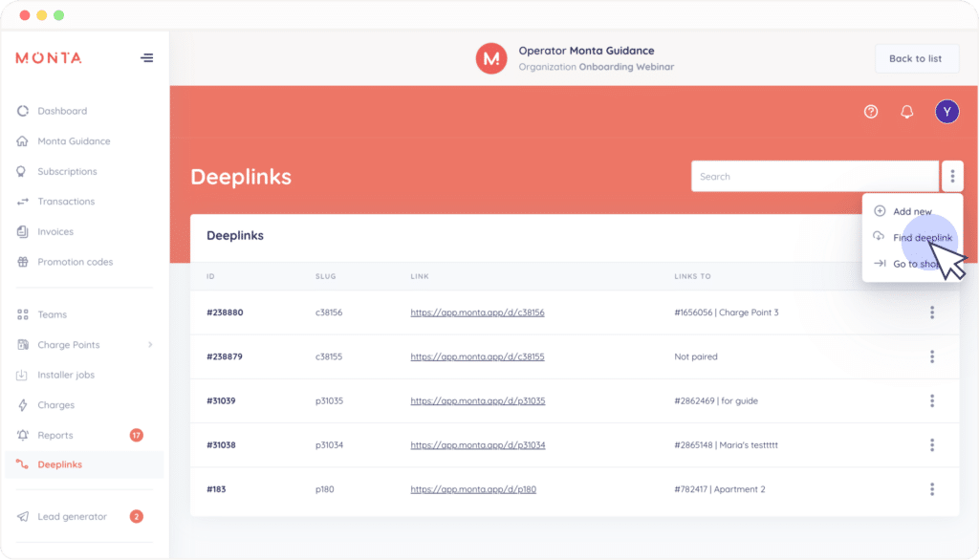The image size is (979, 560).
Task: Click the Installer jobs icon
Action: (22, 375)
